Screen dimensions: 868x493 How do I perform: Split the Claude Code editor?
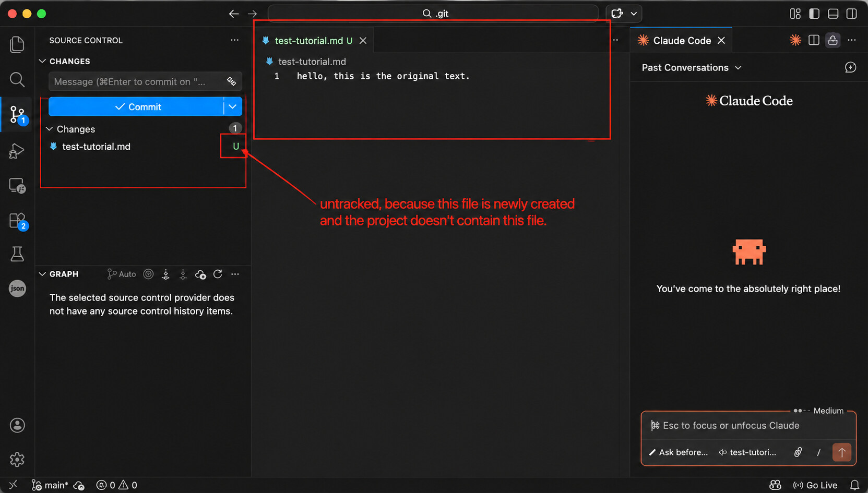coord(814,40)
